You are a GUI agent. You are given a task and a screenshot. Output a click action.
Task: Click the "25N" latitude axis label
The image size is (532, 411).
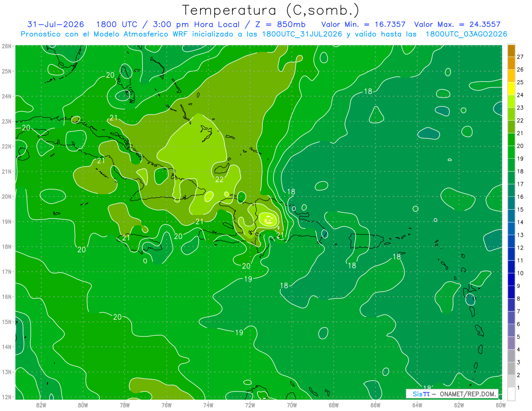[6, 71]
